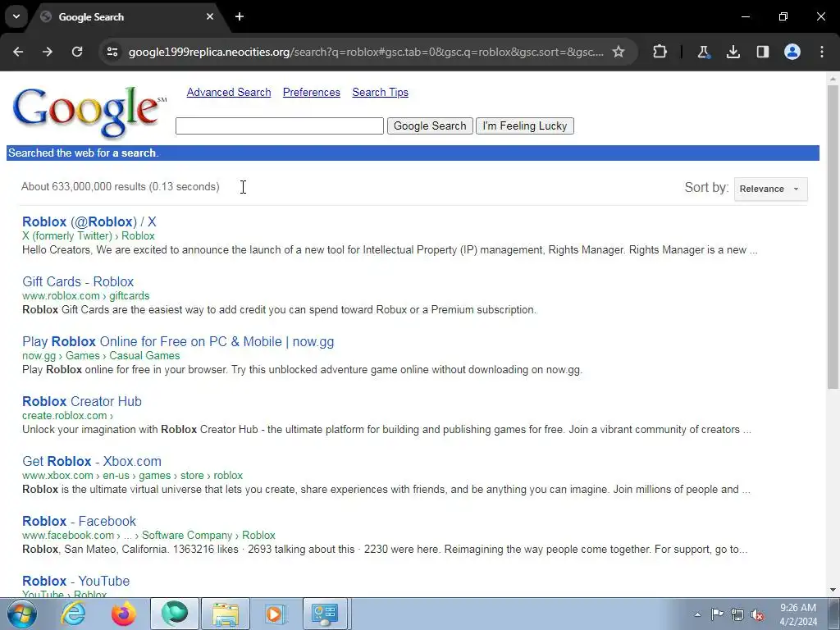Open the Advanced Search link

[229, 92]
